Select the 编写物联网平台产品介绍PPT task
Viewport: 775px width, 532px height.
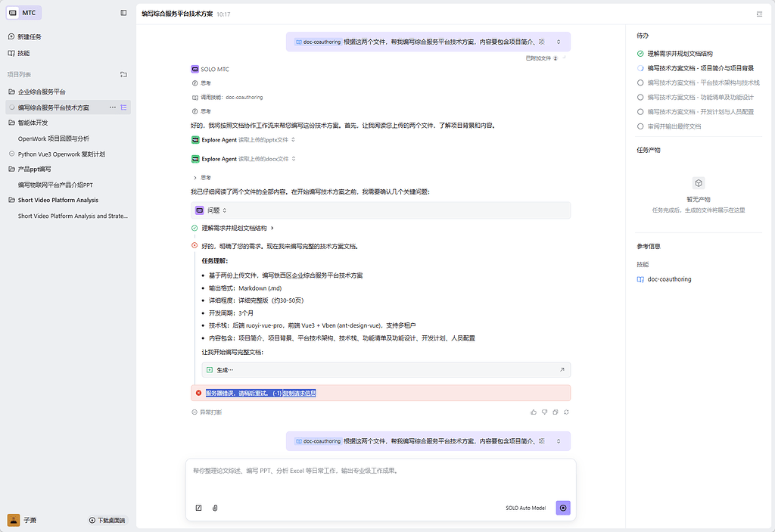pyautogui.click(x=55, y=185)
